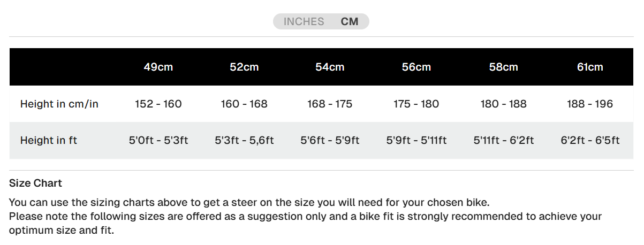Click the 'Height in ft' row label
The height and width of the screenshot is (245, 644).
(49, 140)
